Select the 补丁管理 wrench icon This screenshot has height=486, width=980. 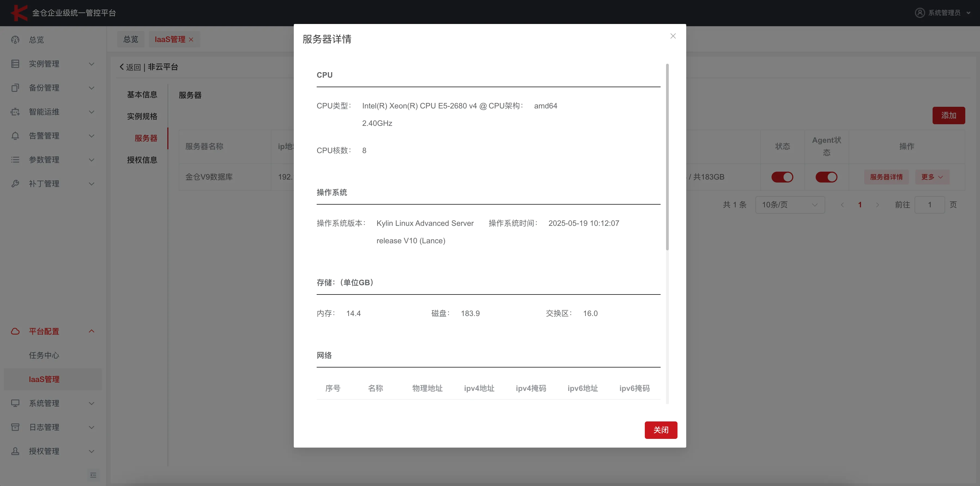click(15, 183)
